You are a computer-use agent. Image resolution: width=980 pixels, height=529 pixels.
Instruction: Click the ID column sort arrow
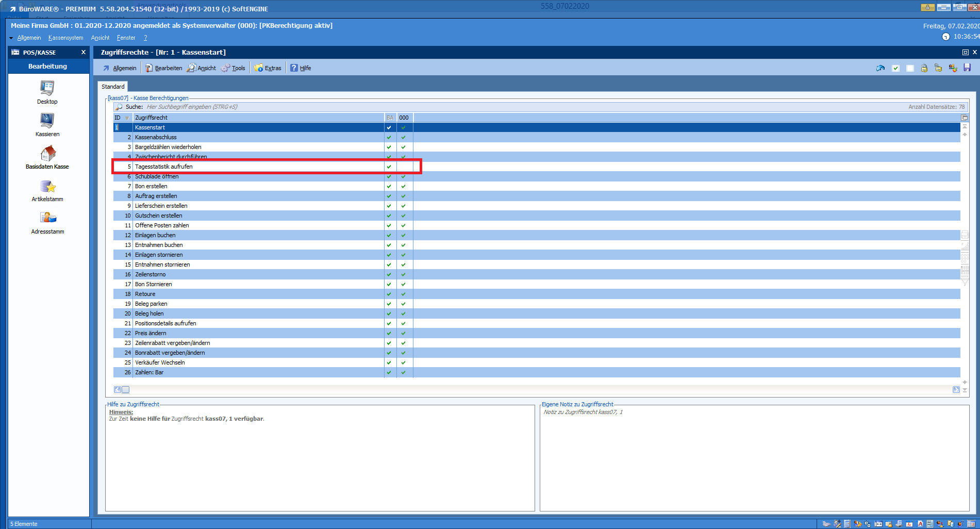(x=127, y=118)
